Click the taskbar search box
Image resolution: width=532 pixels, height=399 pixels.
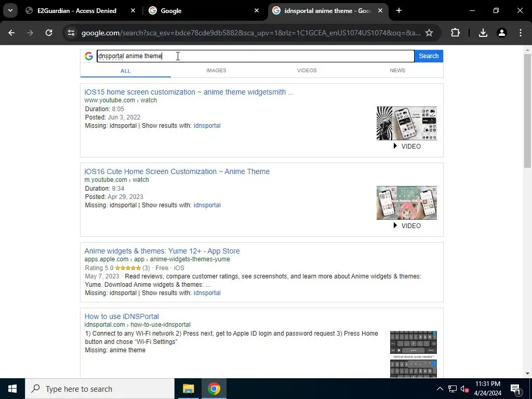point(100,389)
